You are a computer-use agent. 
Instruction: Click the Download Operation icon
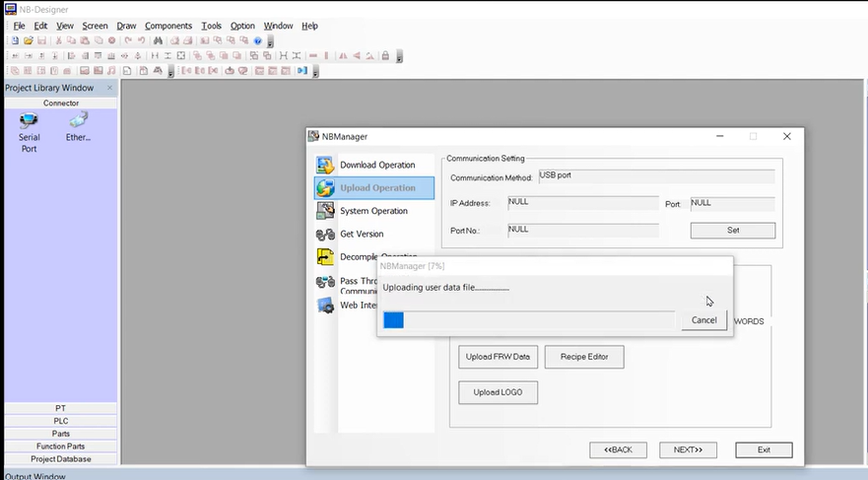325,165
